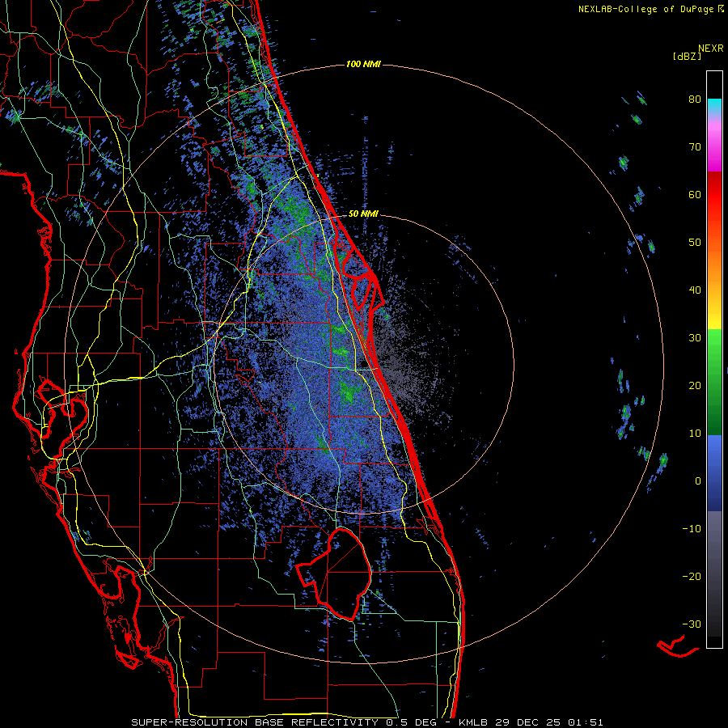Click the -10 value on the dBZ scale

click(692, 528)
